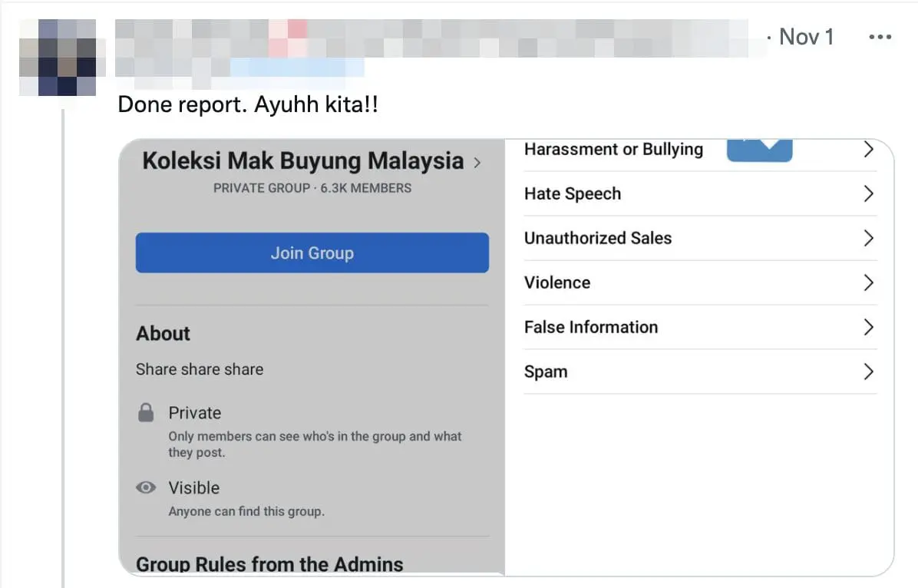Click the Nov 1 post timestamp
The width and height of the screenshot is (918, 588).
click(805, 37)
